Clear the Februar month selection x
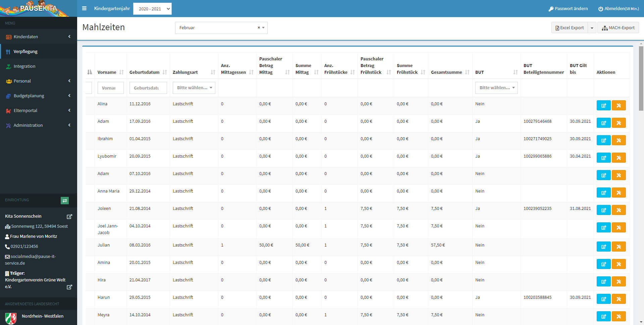644x325 pixels. click(259, 28)
